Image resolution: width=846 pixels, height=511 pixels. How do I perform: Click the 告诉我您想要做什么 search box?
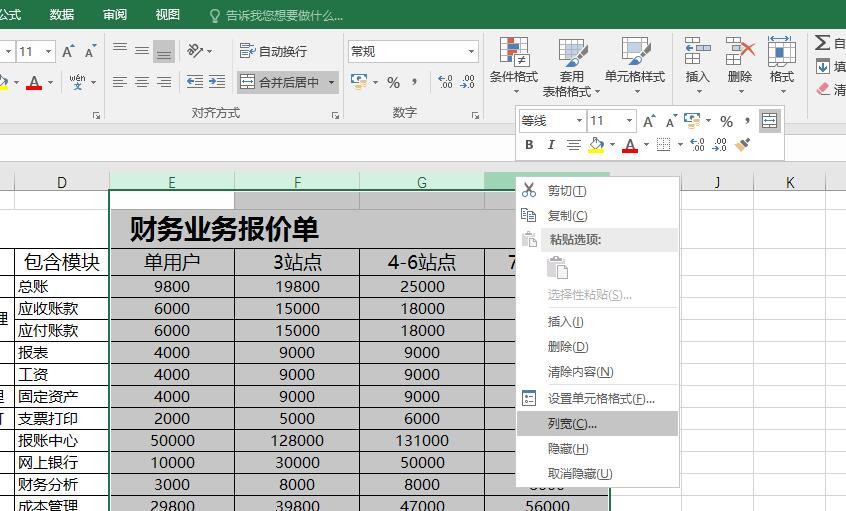coord(276,16)
